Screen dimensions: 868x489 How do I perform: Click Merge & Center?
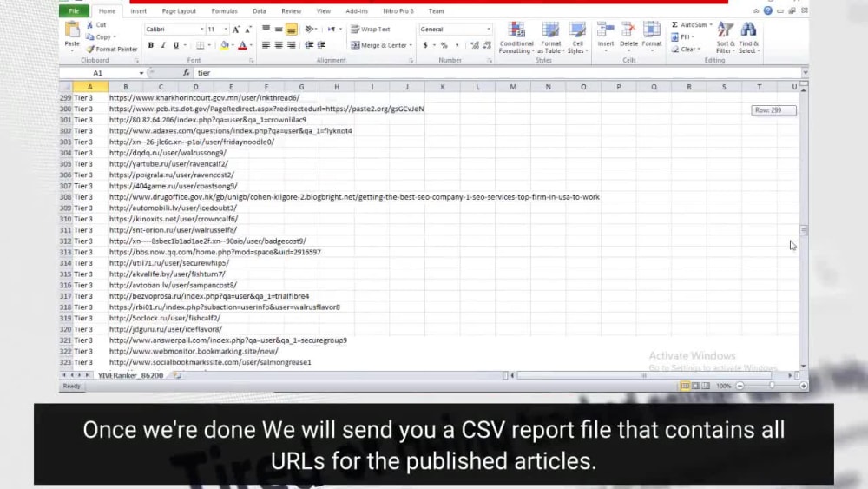point(379,45)
